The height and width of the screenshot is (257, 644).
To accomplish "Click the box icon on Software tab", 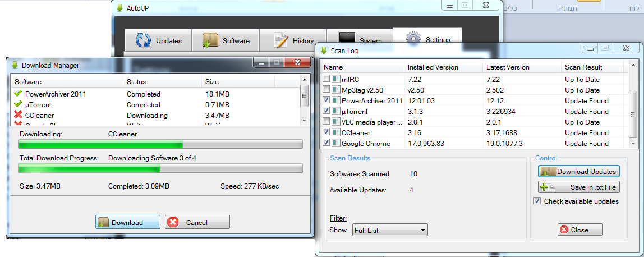I will [x=210, y=40].
